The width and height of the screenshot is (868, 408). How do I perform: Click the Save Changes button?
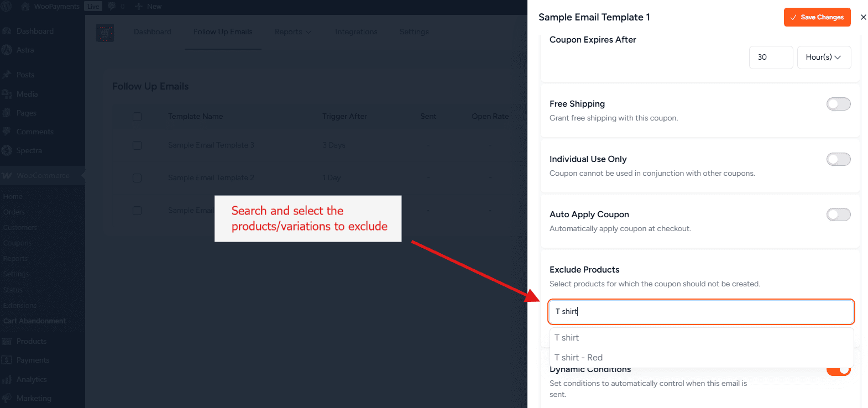pyautogui.click(x=817, y=17)
